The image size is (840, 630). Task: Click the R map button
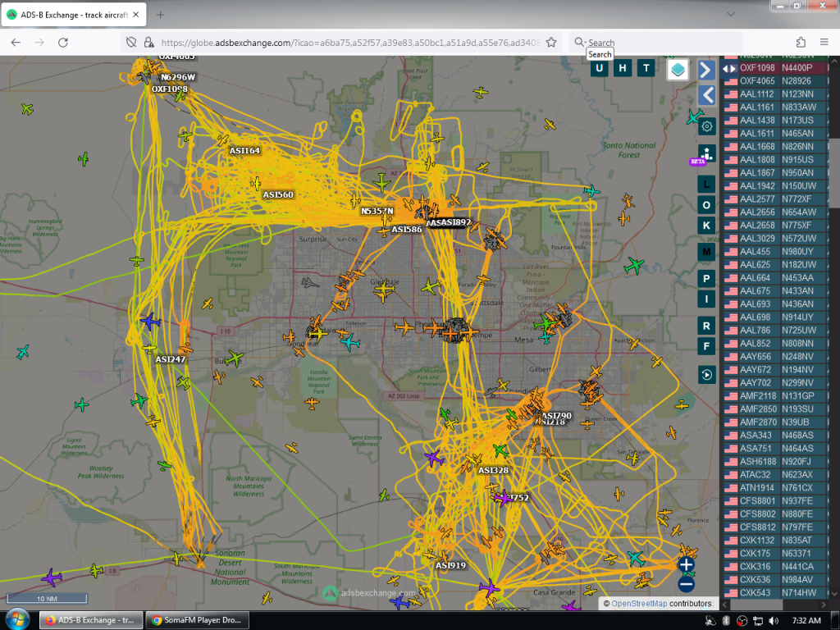pos(706,326)
